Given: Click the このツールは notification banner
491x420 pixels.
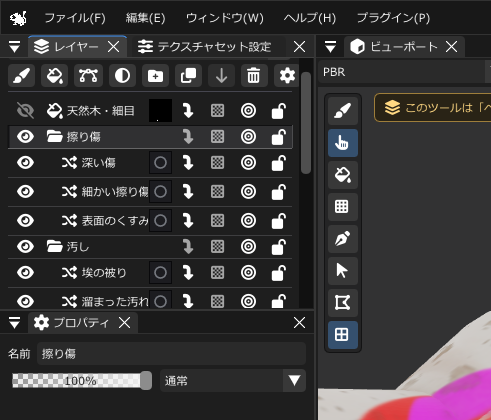Looking at the screenshot, I should tap(433, 107).
